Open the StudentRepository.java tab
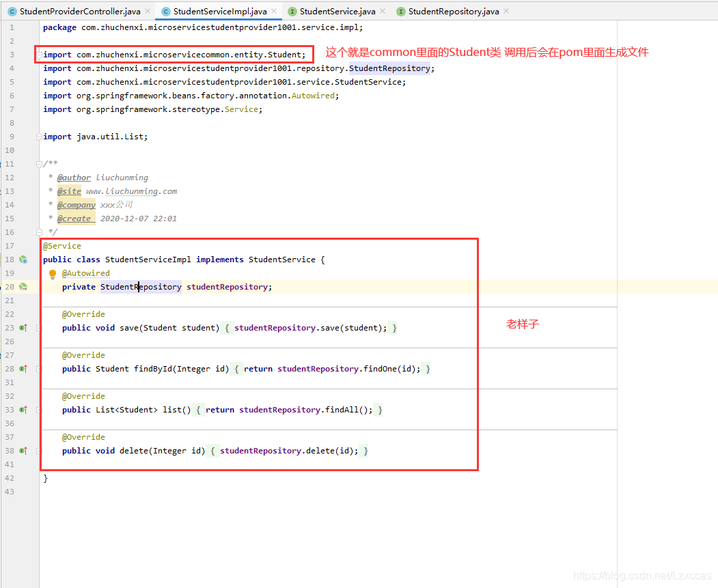 coord(454,12)
